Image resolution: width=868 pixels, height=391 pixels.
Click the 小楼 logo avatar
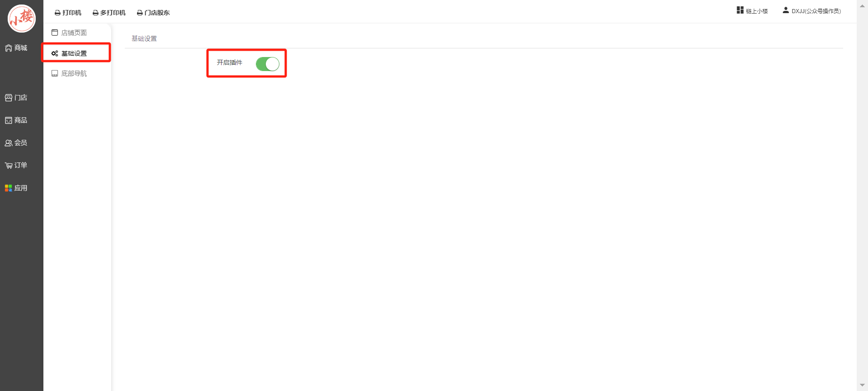[21, 19]
